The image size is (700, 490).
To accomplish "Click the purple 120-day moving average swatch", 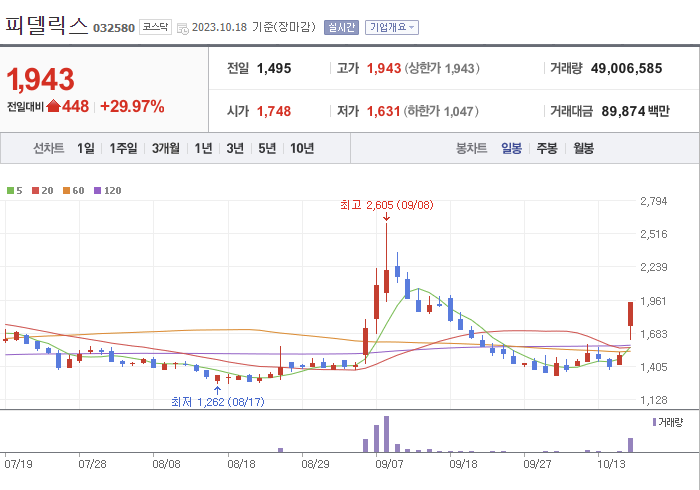I will [97, 191].
